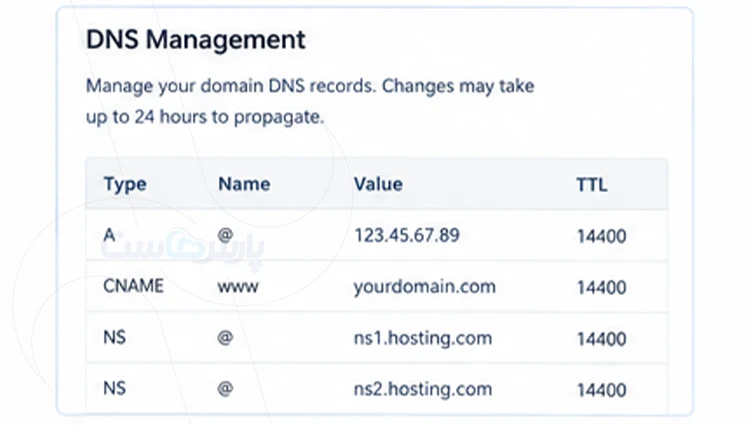
Task: Click the TTL column header
Action: 592,185
